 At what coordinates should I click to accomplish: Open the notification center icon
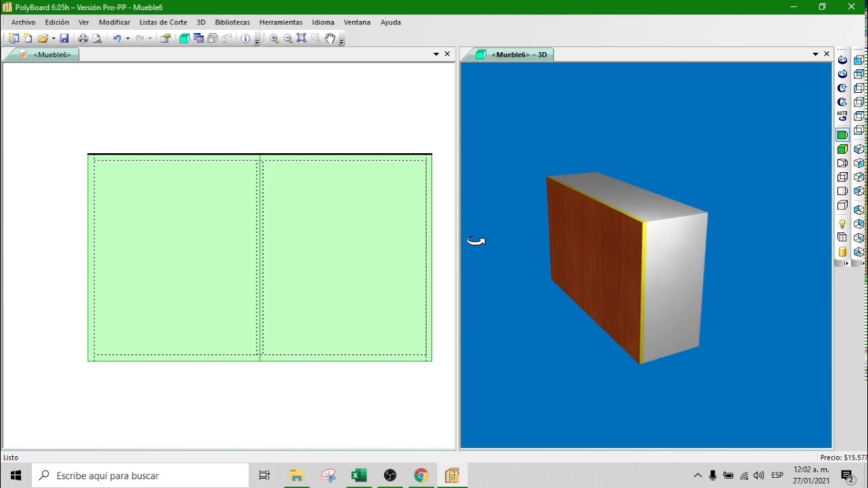848,476
